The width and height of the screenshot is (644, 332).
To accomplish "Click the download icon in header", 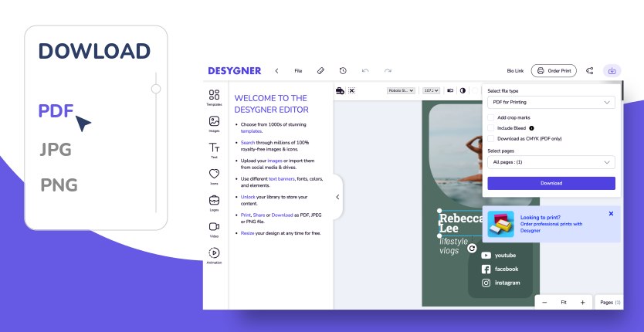I will point(612,71).
